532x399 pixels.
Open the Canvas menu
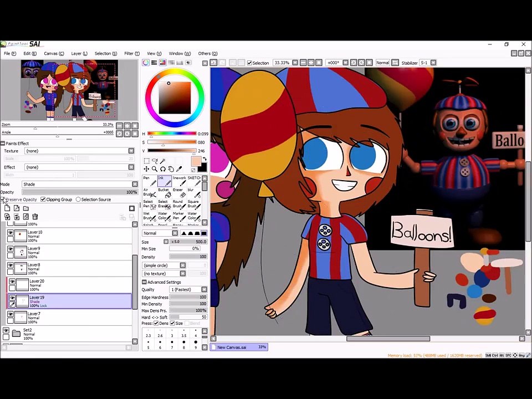click(54, 54)
